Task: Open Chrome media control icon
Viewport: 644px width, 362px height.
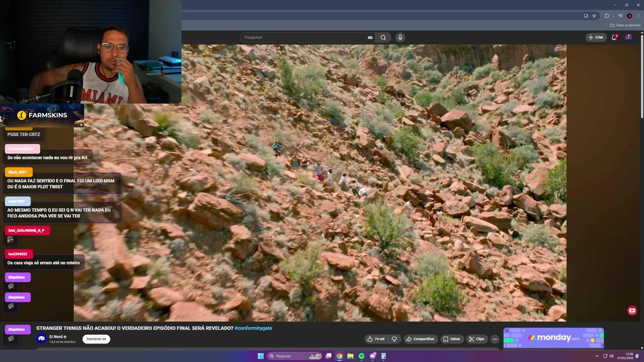Action: tap(620, 16)
